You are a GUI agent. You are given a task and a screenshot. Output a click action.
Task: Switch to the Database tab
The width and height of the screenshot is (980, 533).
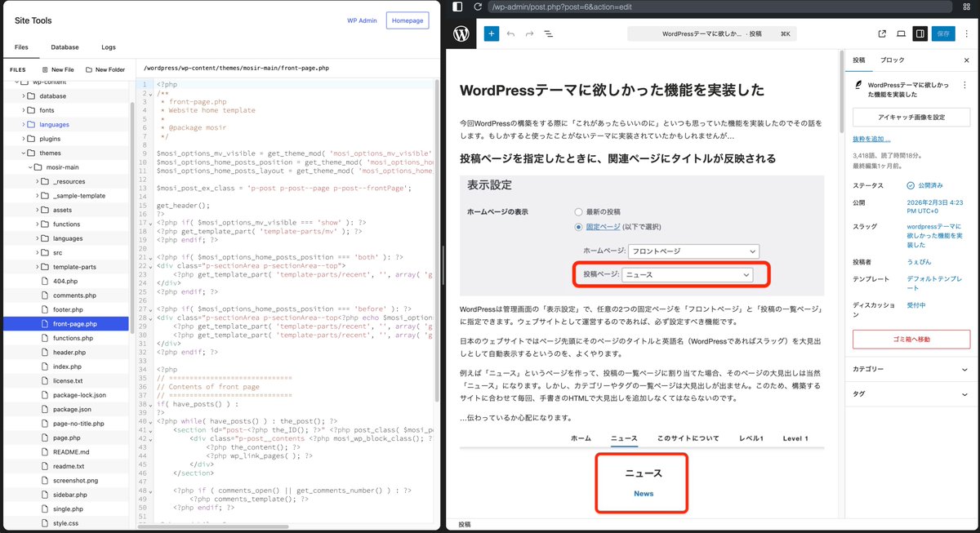click(x=65, y=47)
